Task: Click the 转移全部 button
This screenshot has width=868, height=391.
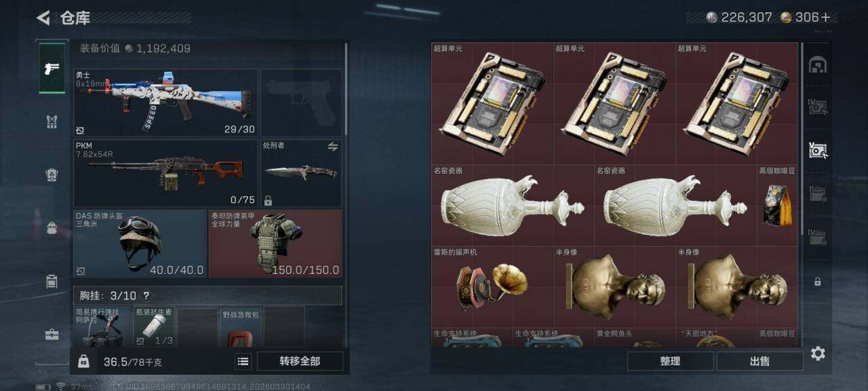Action: point(300,361)
